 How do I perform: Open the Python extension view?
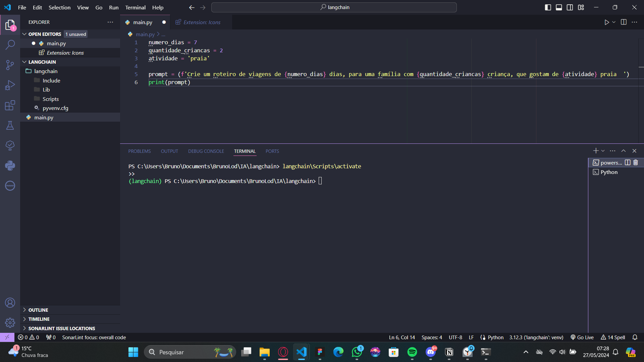(10, 166)
